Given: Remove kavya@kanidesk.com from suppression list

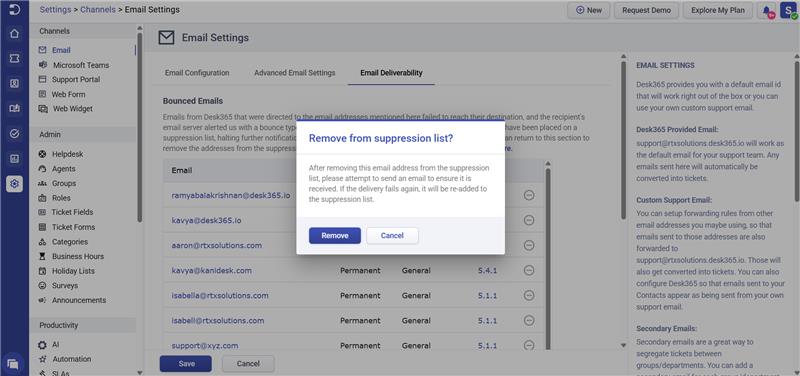Looking at the screenshot, I should pos(529,270).
